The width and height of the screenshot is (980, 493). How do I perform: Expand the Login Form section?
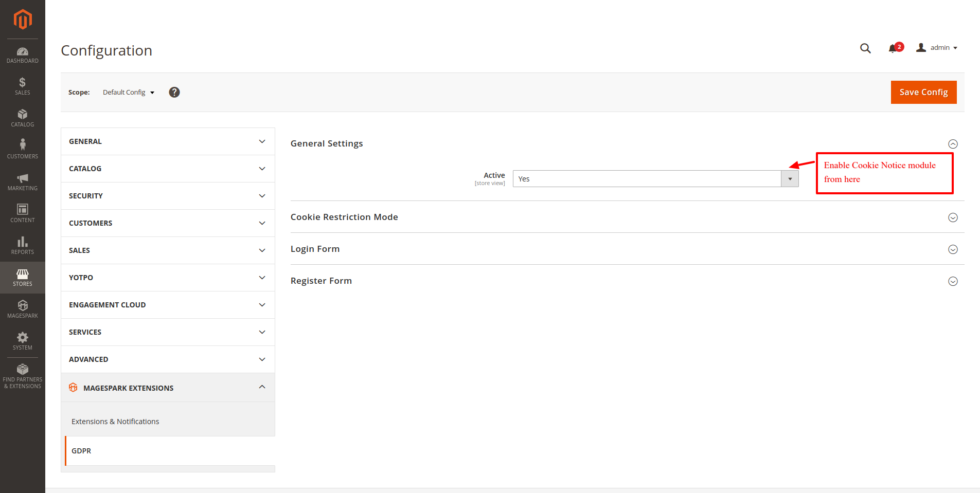[953, 249]
